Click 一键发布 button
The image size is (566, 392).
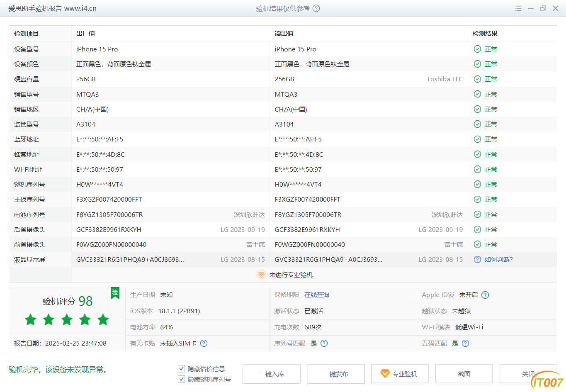tap(336, 374)
